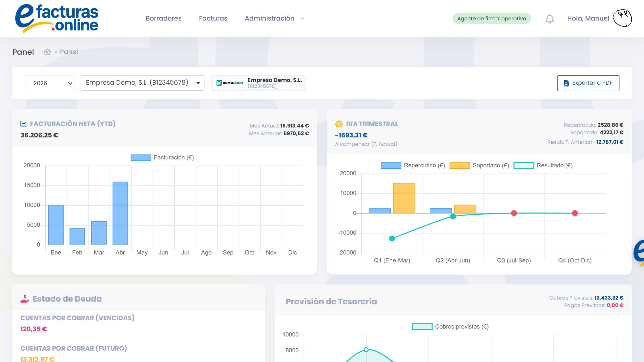Click the PDF icon in Exportar button

click(566, 83)
